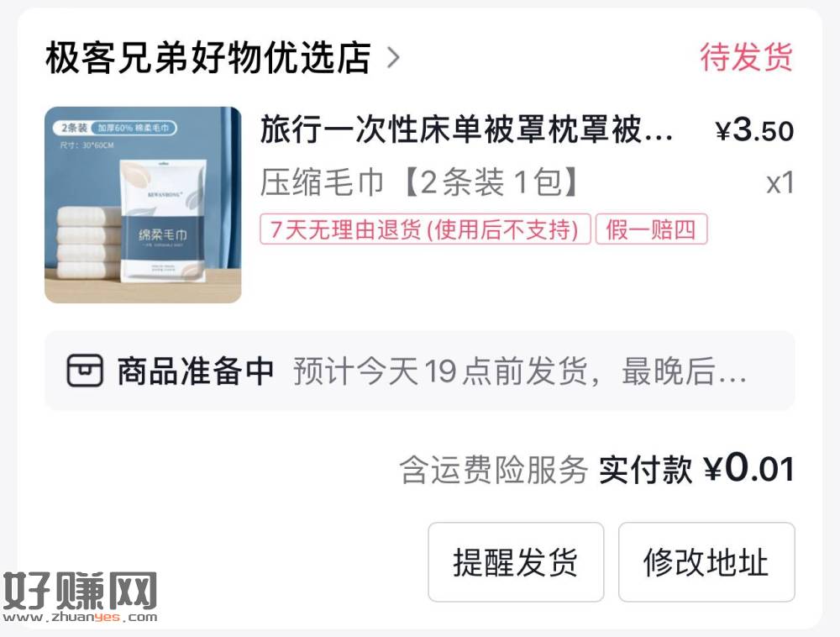
Task: Open the 极客兄弟好物优选店 shop name
Action: point(207,58)
